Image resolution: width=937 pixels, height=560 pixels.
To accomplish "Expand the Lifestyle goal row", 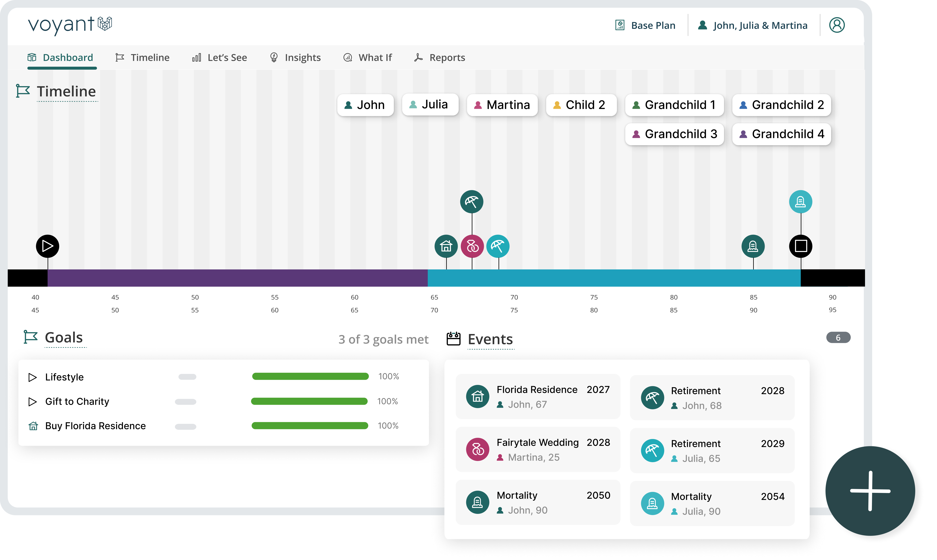I will (x=33, y=377).
